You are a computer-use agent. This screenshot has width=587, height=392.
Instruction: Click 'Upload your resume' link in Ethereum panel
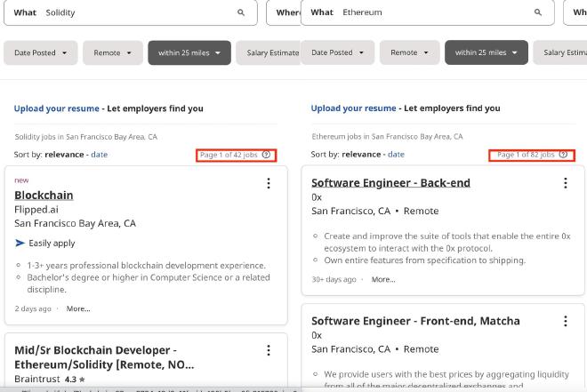coord(353,108)
